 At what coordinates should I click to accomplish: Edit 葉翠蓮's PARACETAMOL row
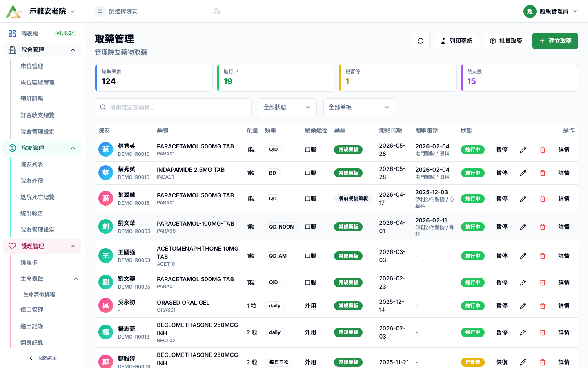point(523,199)
